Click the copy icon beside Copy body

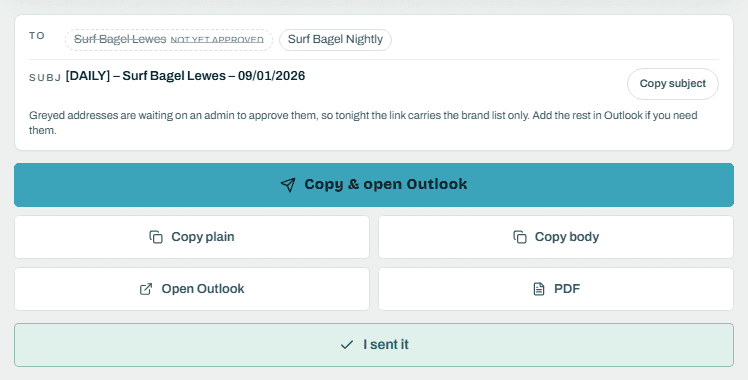tap(520, 237)
